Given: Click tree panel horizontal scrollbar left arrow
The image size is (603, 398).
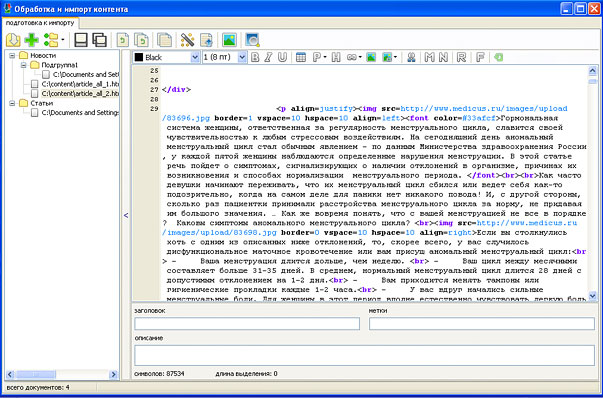Looking at the screenshot, I should tap(10, 374).
